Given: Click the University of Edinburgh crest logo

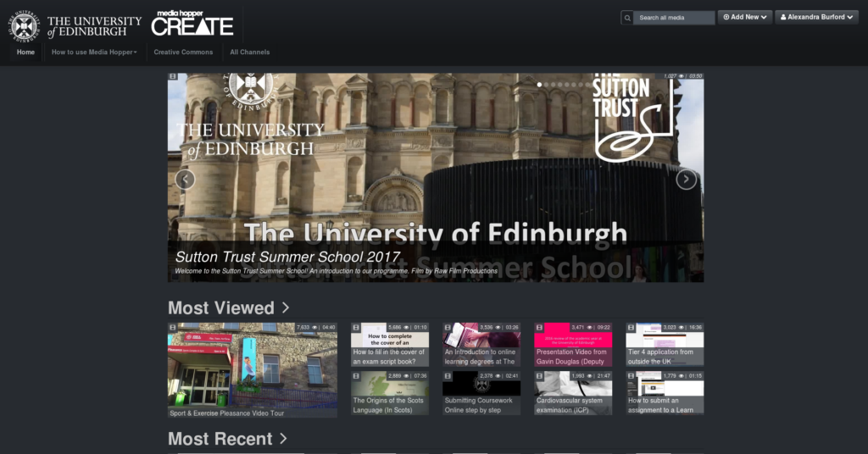Looking at the screenshot, I should (24, 26).
